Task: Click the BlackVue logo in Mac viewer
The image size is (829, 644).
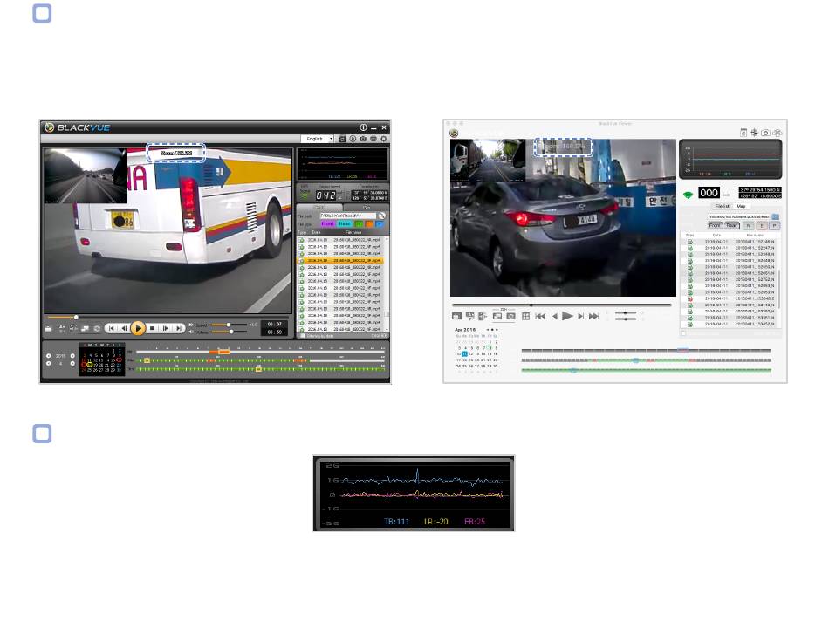Action: [454, 134]
